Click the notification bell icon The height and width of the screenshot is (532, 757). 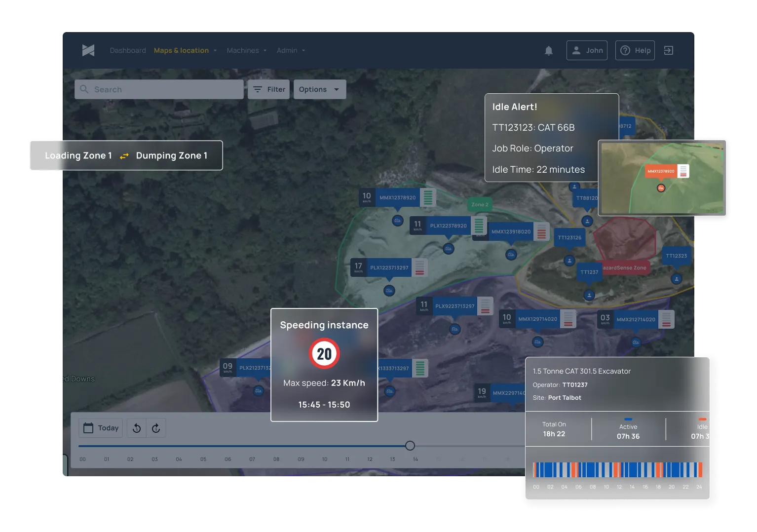point(549,50)
